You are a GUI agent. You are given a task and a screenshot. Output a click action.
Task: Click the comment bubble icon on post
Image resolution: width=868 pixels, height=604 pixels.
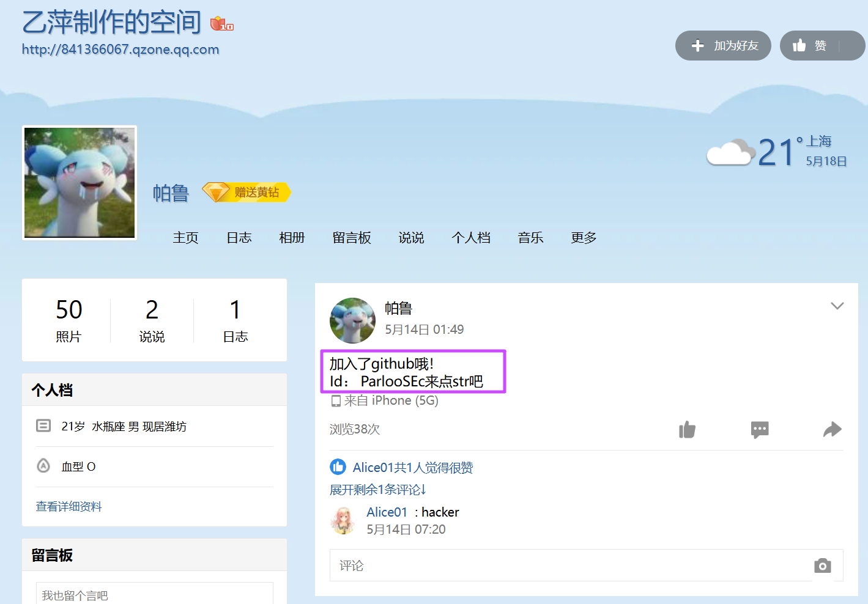point(760,430)
